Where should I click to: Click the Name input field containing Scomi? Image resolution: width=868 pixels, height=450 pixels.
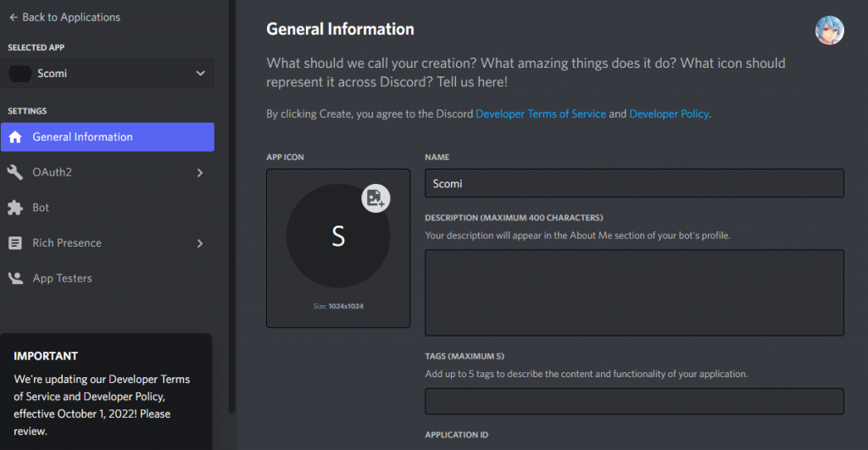click(x=634, y=183)
